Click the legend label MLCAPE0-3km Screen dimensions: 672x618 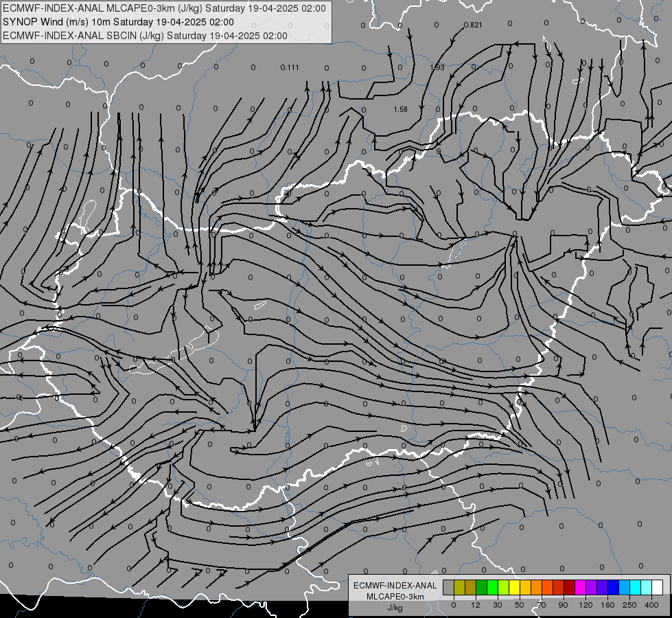click(395, 597)
